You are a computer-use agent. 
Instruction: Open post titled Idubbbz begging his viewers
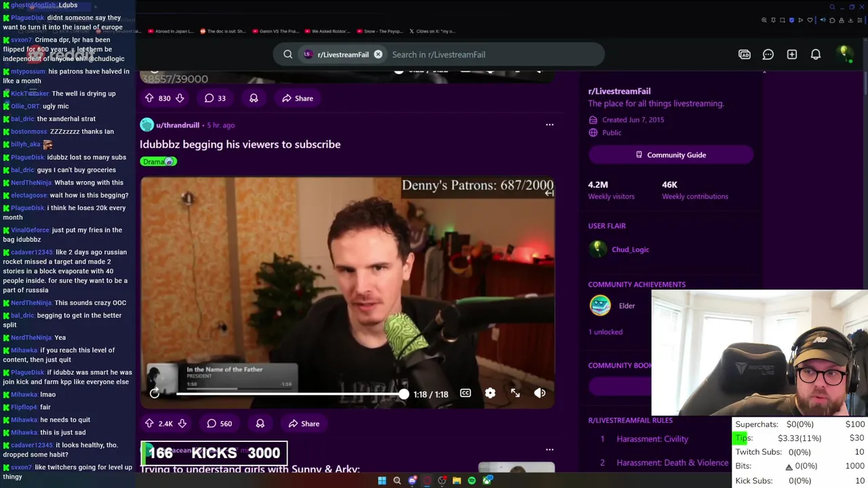pyautogui.click(x=240, y=144)
